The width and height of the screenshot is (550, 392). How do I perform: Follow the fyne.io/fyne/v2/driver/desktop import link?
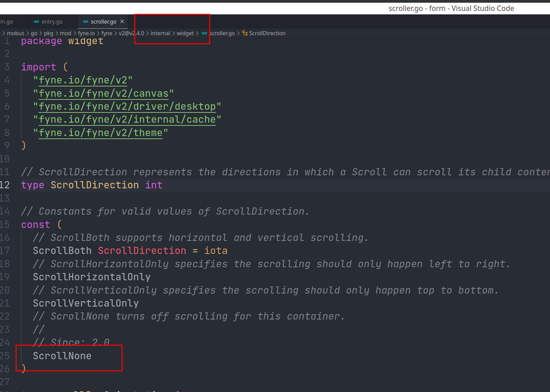[127, 107]
